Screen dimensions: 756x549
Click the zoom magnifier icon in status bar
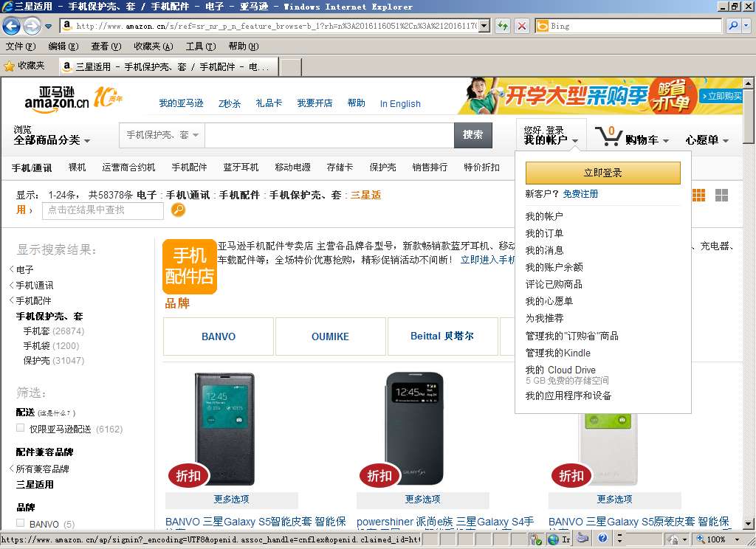[x=701, y=539]
